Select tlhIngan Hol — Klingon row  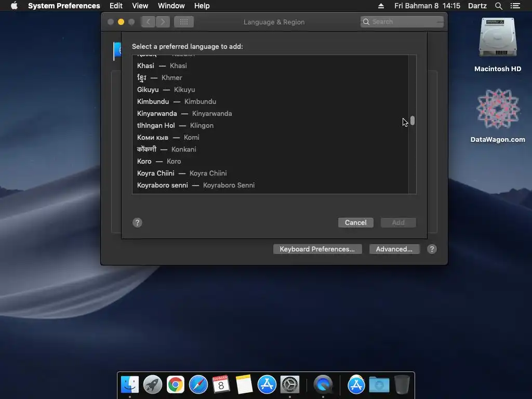270,126
